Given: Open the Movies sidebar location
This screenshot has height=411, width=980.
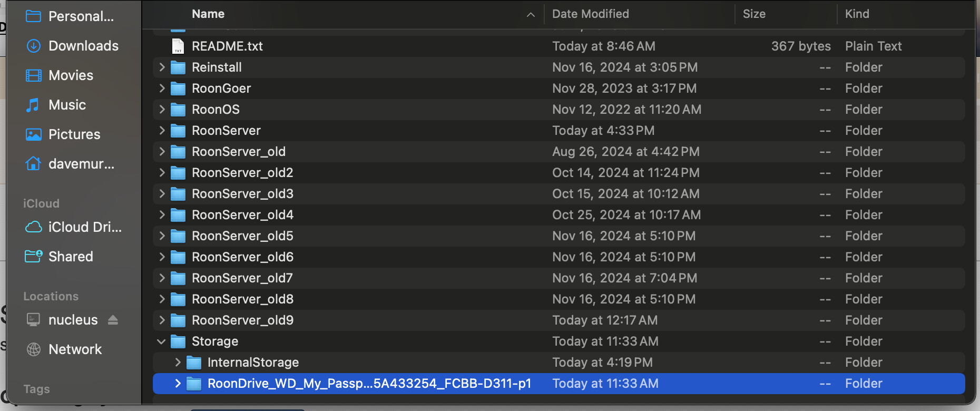Looking at the screenshot, I should click(60, 75).
